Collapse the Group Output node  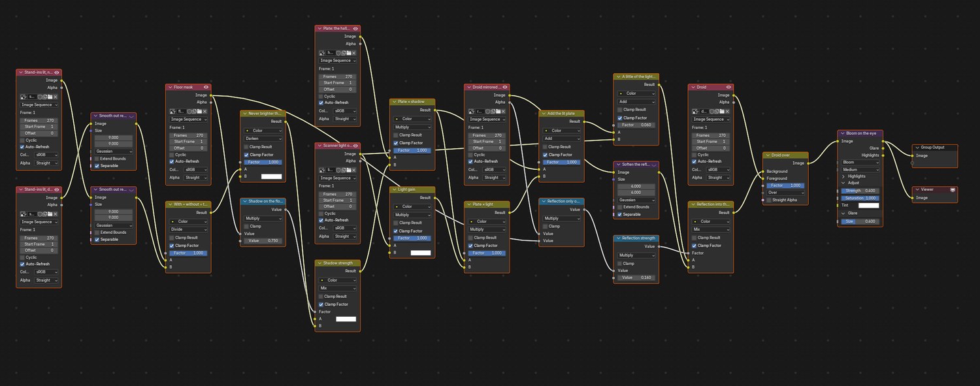tap(917, 148)
